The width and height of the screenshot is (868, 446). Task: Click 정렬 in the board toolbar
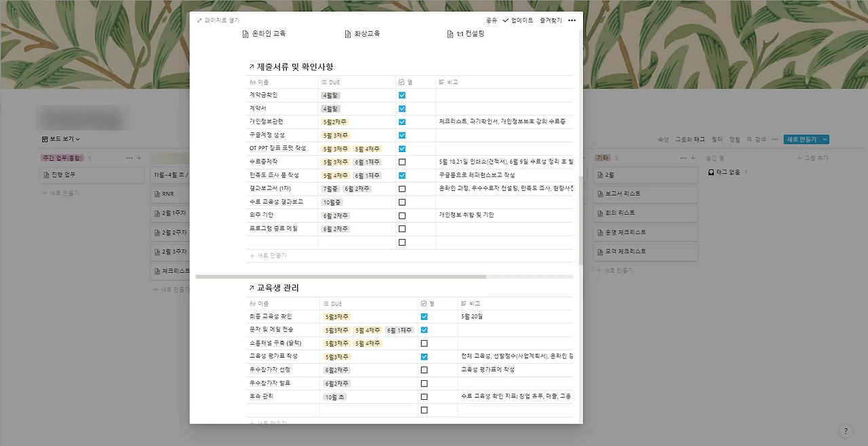point(734,139)
